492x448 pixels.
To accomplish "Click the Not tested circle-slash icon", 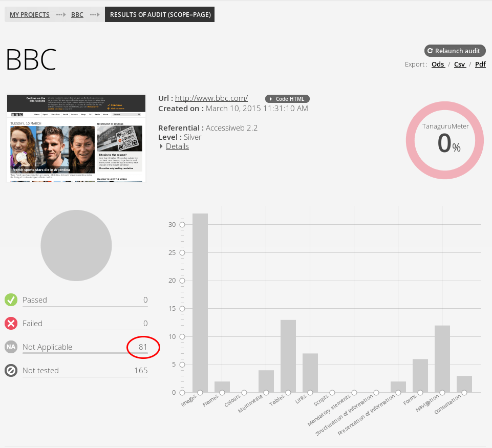I will coord(11,371).
